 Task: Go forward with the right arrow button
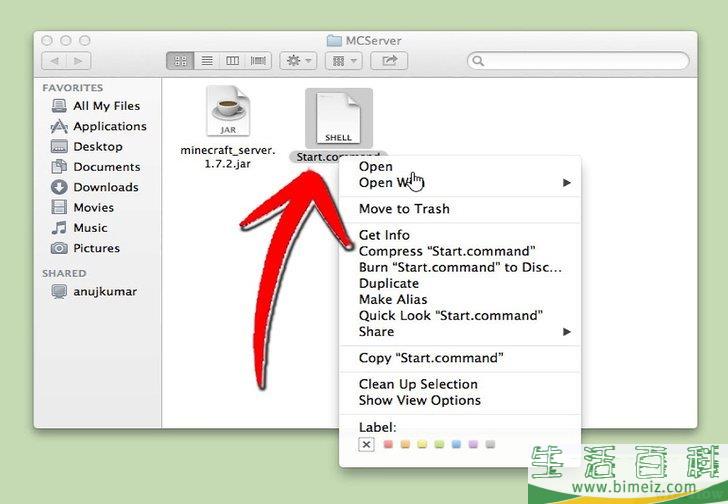(x=78, y=61)
